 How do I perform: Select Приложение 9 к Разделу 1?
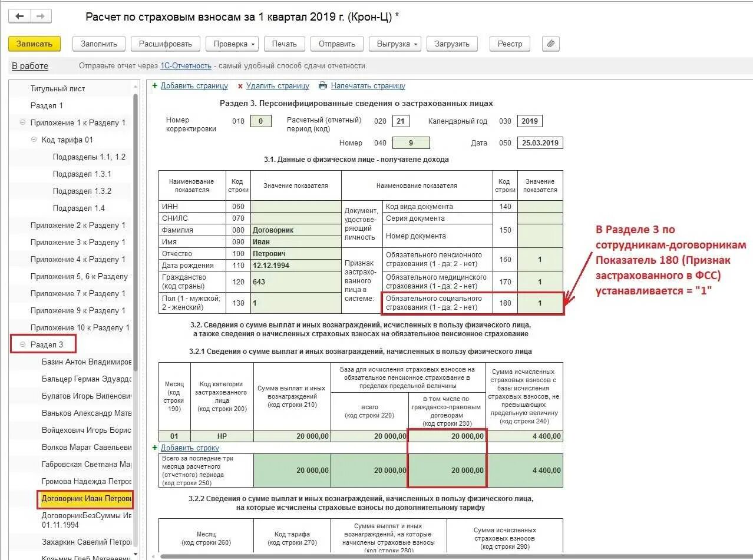point(78,310)
